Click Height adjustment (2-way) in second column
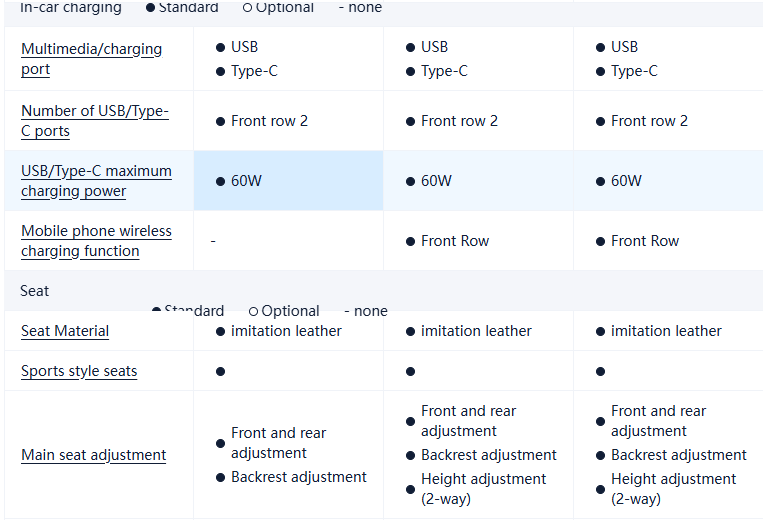763x520 pixels. 483,489
